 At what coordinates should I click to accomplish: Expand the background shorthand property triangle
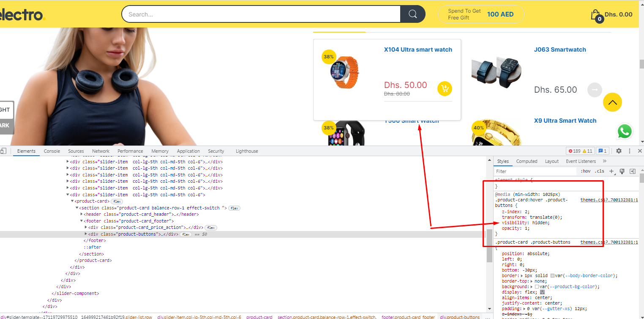click(532, 286)
